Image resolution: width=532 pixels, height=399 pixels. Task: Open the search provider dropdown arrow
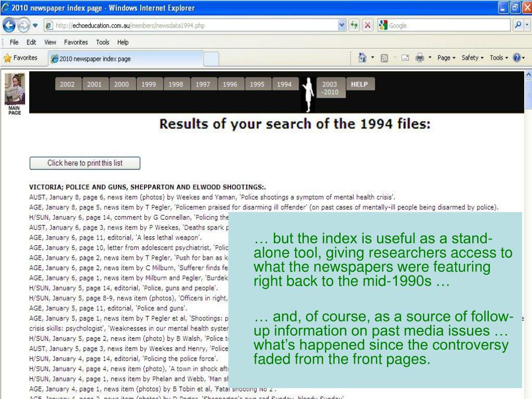click(x=527, y=25)
